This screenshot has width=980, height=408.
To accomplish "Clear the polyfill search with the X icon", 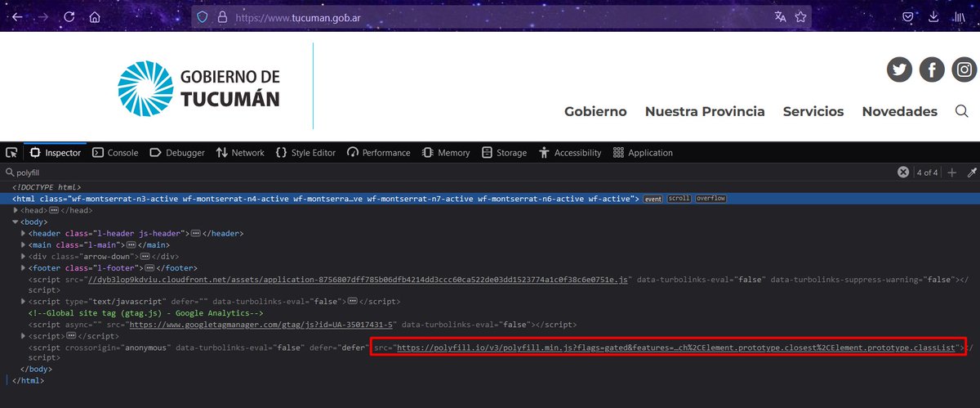I will pyautogui.click(x=903, y=173).
